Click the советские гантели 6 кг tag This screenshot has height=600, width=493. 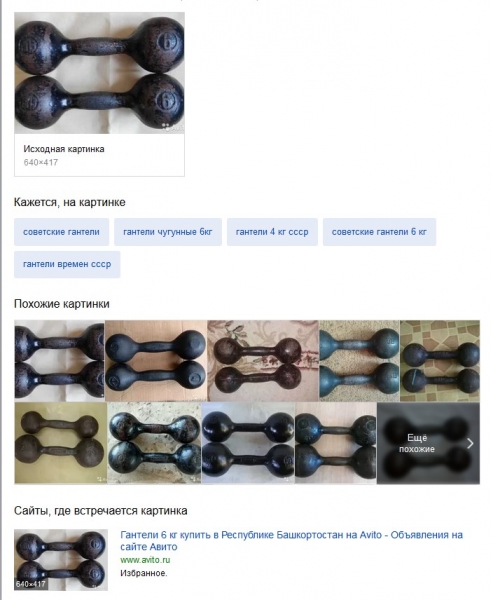pyautogui.click(x=379, y=232)
